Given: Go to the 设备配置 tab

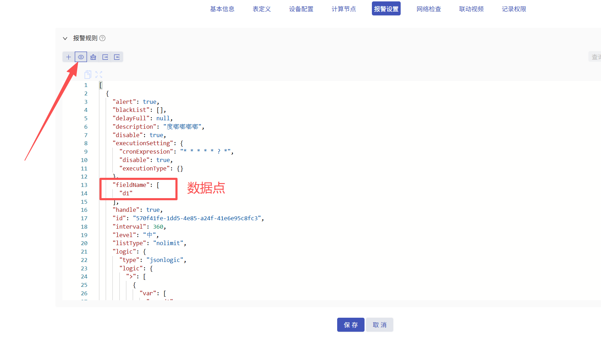Looking at the screenshot, I should [x=301, y=9].
